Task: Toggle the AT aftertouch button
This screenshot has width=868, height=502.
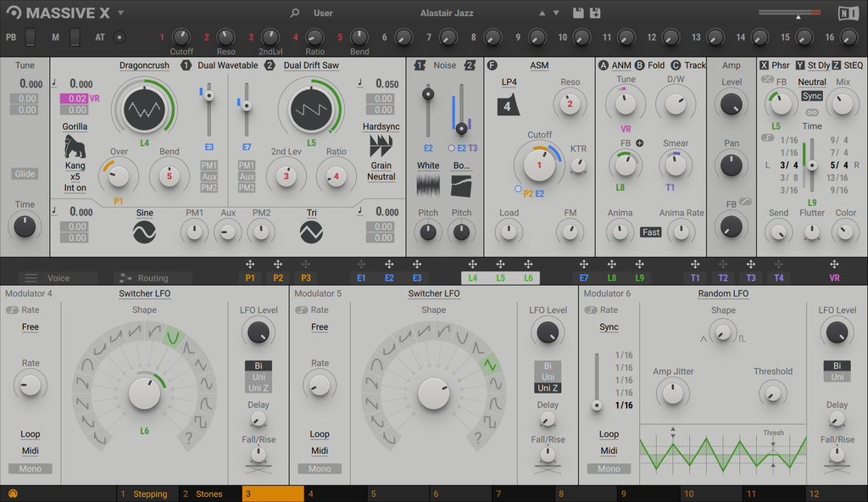Action: [119, 37]
